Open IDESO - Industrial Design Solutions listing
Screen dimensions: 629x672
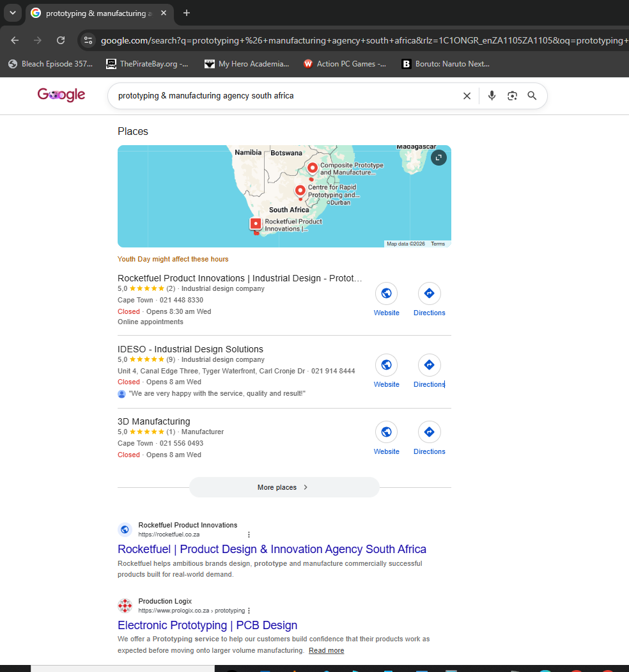click(190, 349)
